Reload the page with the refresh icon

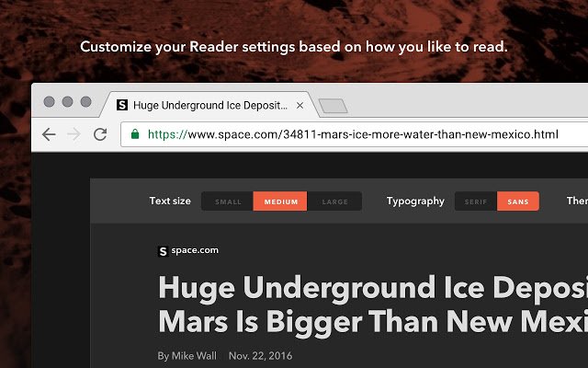coord(100,134)
